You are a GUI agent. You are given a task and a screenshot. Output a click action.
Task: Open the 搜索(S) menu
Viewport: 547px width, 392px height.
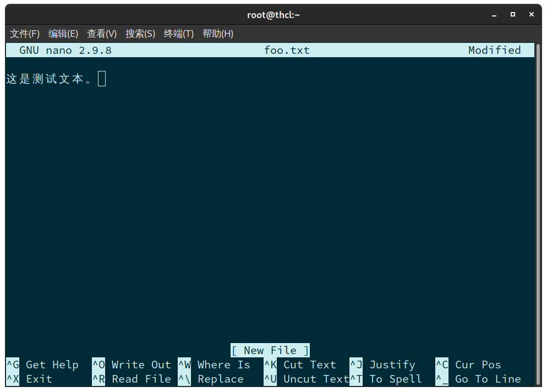click(x=140, y=34)
